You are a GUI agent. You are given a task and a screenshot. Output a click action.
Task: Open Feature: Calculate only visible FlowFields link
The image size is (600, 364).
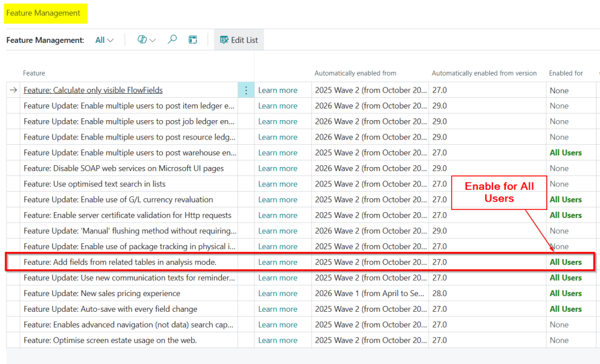coord(93,90)
